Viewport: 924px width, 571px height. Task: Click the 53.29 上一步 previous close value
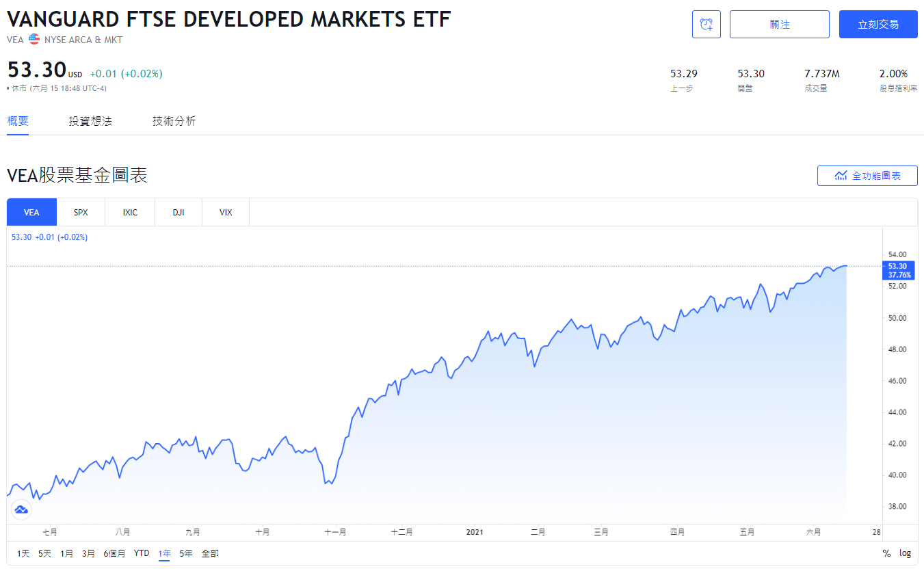click(684, 73)
